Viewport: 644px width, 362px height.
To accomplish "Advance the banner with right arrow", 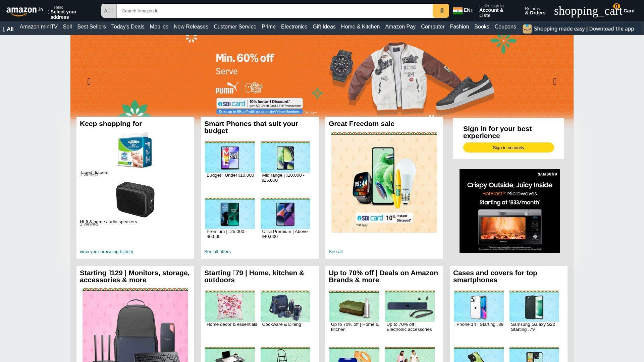I will pos(555,82).
